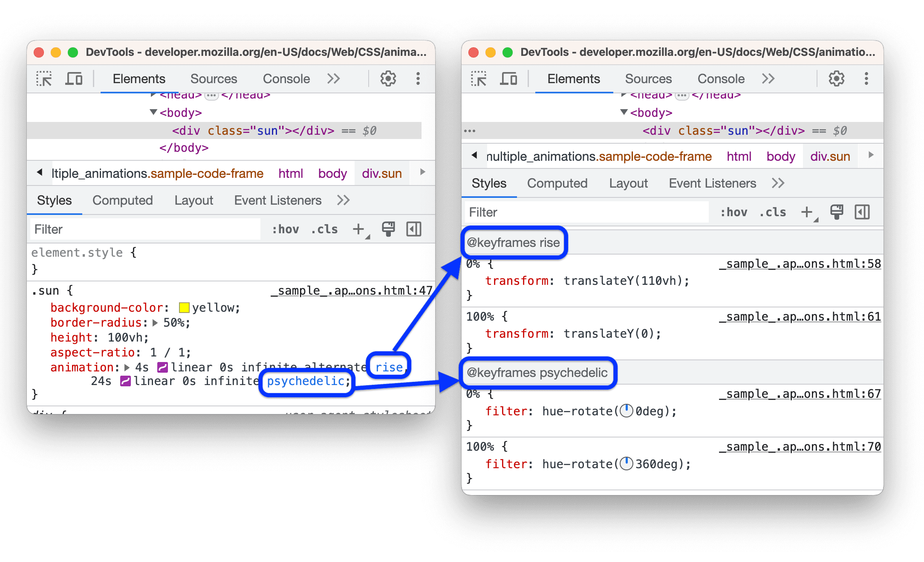
Task: Expand the animation shorthand property triangle
Action: [127, 366]
